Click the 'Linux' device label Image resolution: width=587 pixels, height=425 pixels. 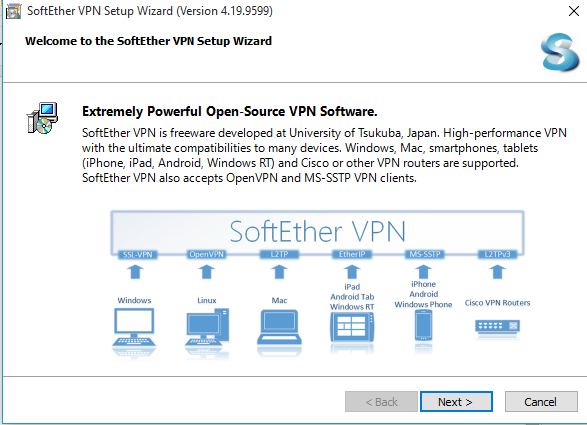click(x=207, y=300)
